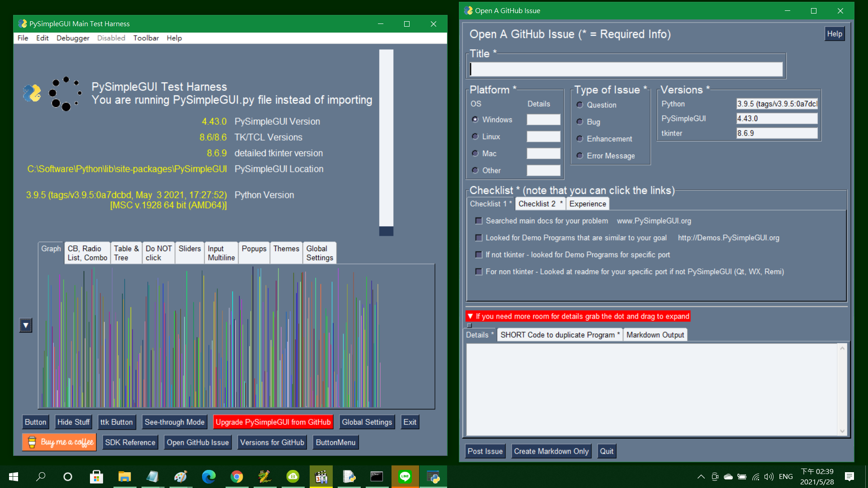Viewport: 868px width, 488px height.
Task: Click into the issue Title input field
Action: 626,69
